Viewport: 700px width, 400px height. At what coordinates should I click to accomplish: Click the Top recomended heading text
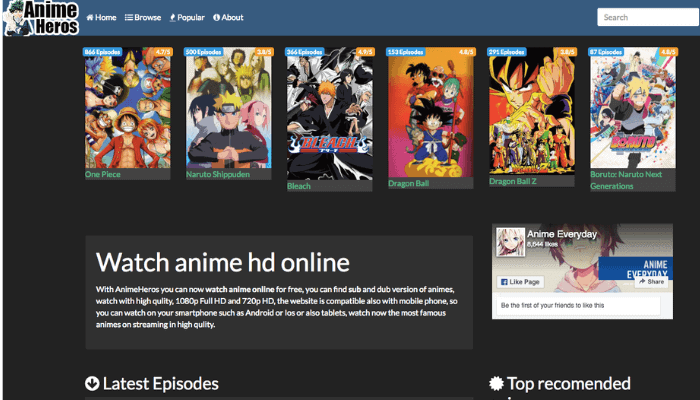568,383
